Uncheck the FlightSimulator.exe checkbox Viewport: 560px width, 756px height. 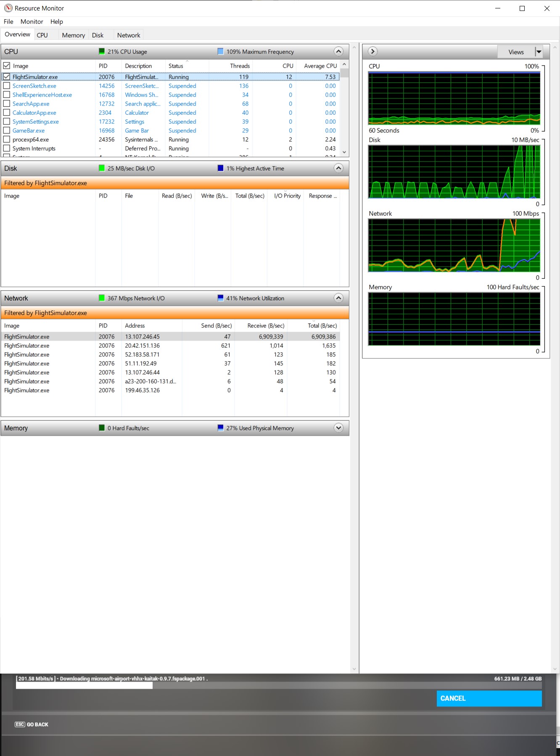click(7, 77)
